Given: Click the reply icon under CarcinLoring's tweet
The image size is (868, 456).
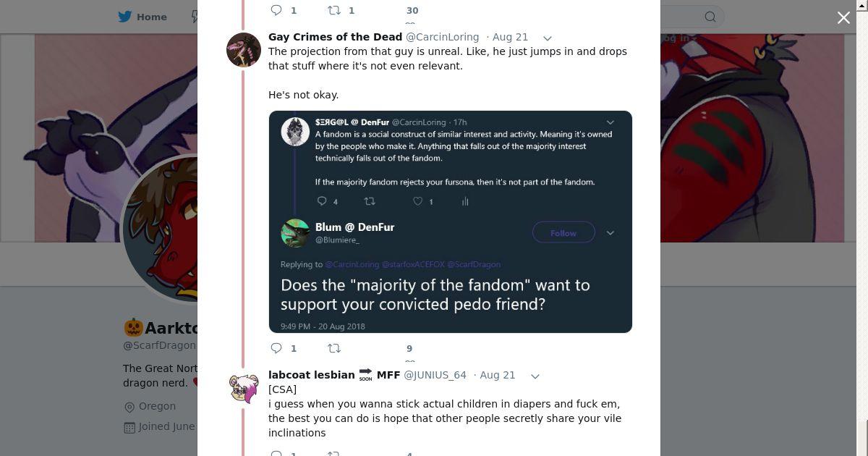Looking at the screenshot, I should (x=276, y=348).
